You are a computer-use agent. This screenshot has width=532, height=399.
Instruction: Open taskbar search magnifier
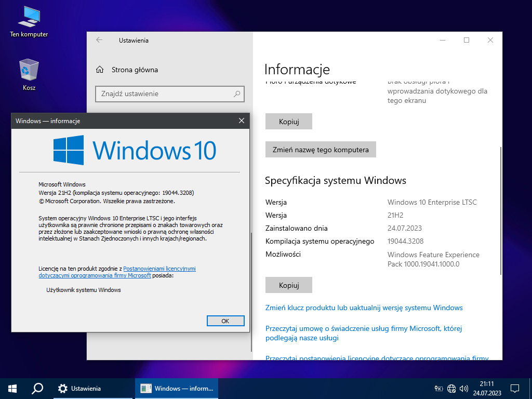[x=37, y=388]
